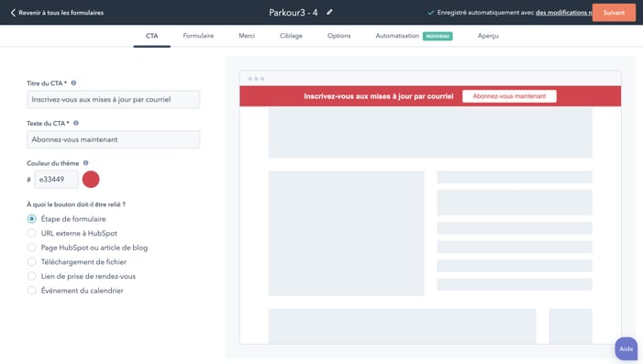
Task: Open the info tooltip next to Couleur du thème
Action: coord(85,162)
